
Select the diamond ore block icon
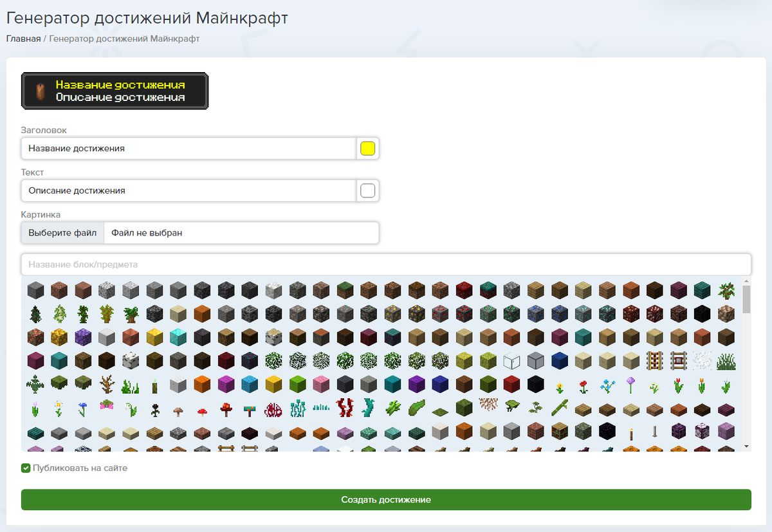coord(584,314)
